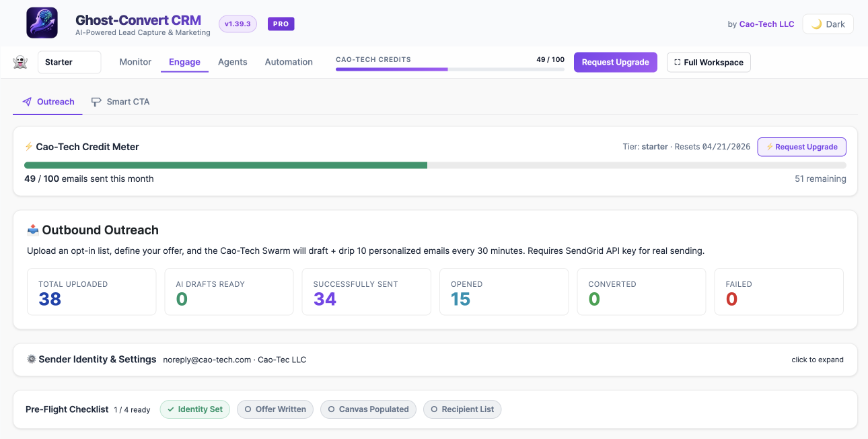This screenshot has width=868, height=439.
Task: Click the purple Request Upgrade button
Action: [616, 62]
